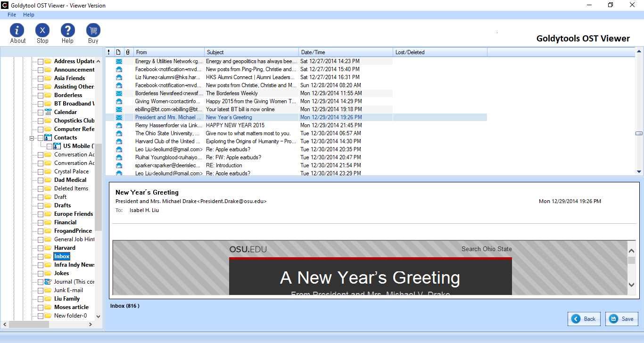Viewport: 644px width, 343px height.
Task: Check the Drafts folder checkbox
Action: click(x=41, y=206)
